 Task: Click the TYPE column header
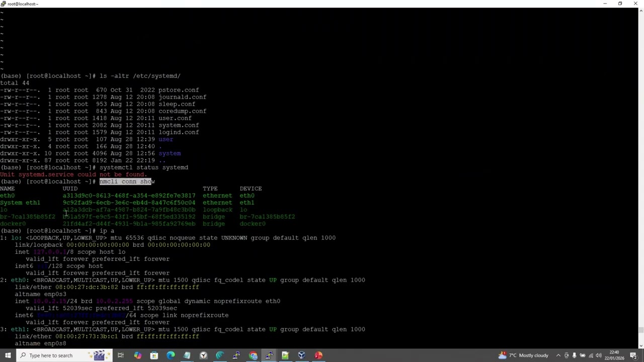pyautogui.click(x=210, y=189)
